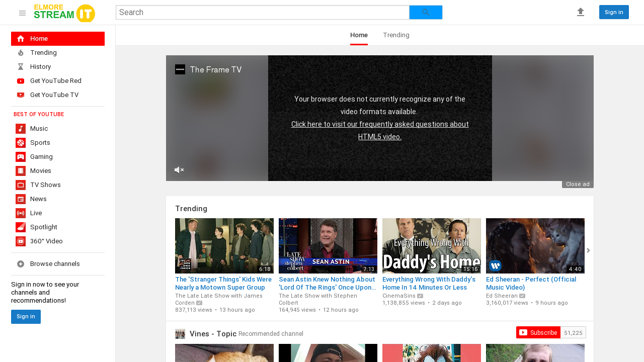
Task: Click the Frame TV advertiser avatar
Action: click(180, 69)
